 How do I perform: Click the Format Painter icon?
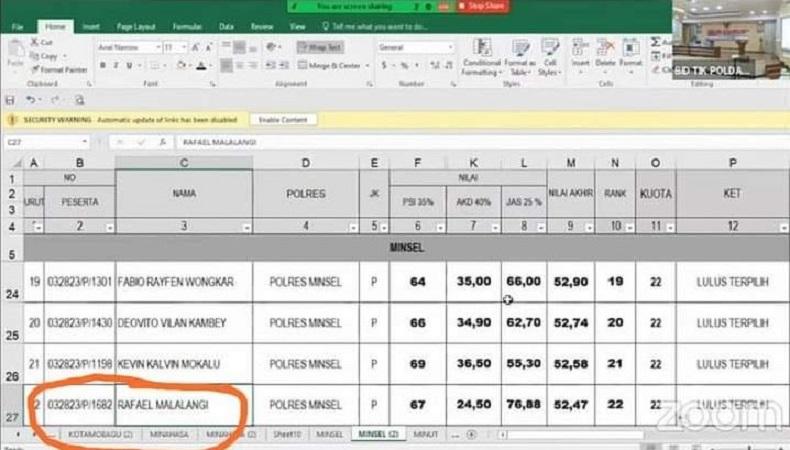pyautogui.click(x=34, y=69)
